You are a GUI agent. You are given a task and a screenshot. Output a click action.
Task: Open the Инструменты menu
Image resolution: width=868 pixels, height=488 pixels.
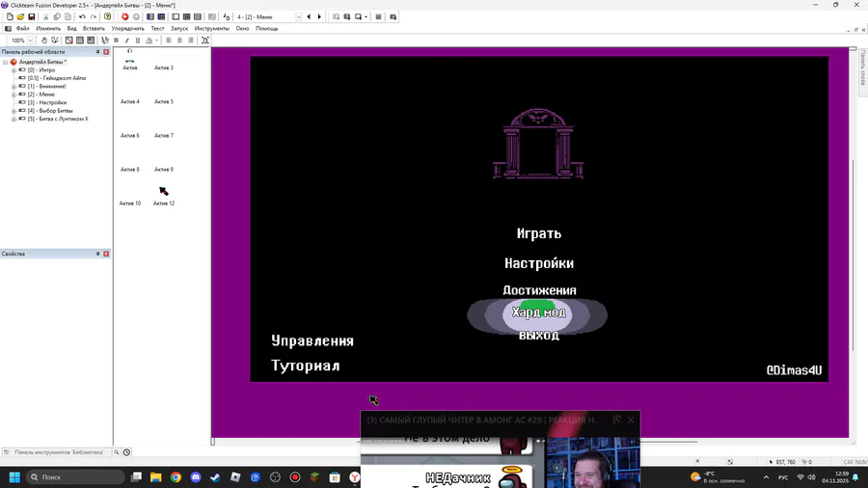(x=211, y=28)
